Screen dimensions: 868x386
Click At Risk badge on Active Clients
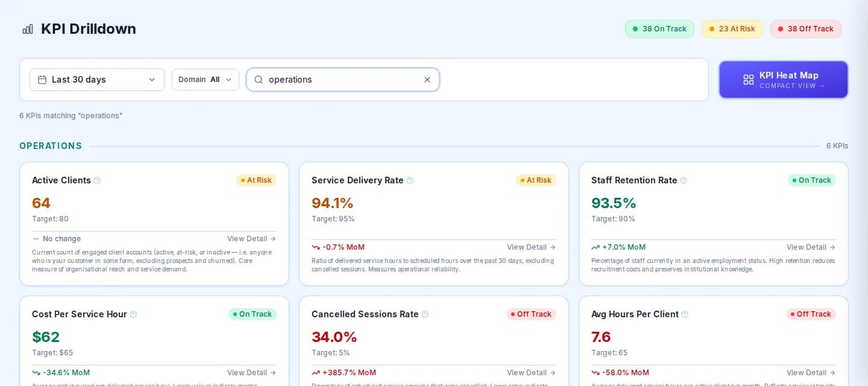click(256, 180)
